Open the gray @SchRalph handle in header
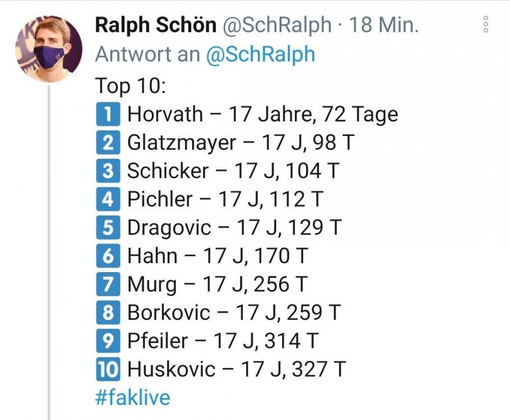 277,25
